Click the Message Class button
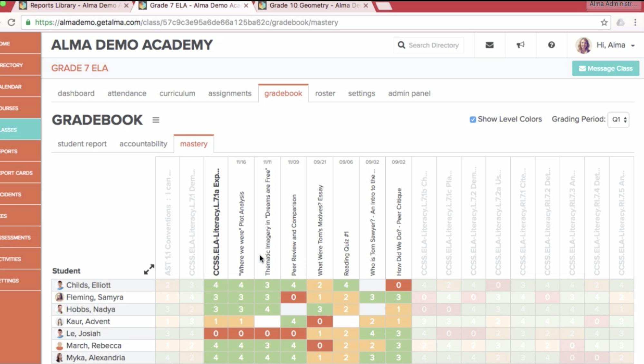Viewport: 644px width, 364px height. point(606,68)
